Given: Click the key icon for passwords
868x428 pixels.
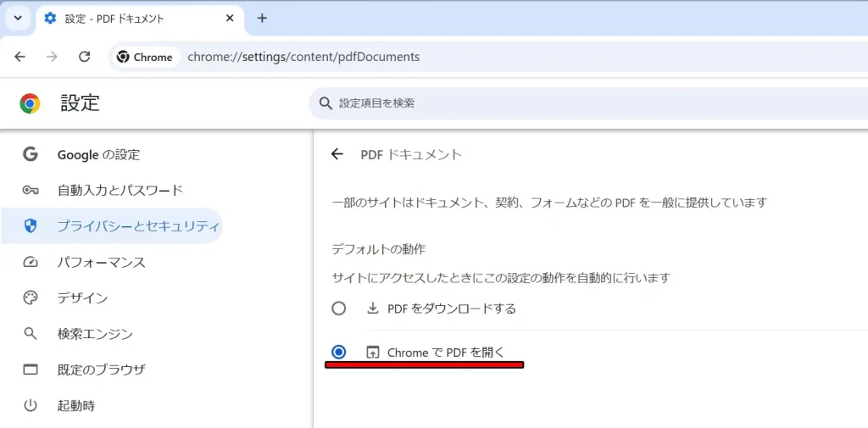Looking at the screenshot, I should point(30,191).
